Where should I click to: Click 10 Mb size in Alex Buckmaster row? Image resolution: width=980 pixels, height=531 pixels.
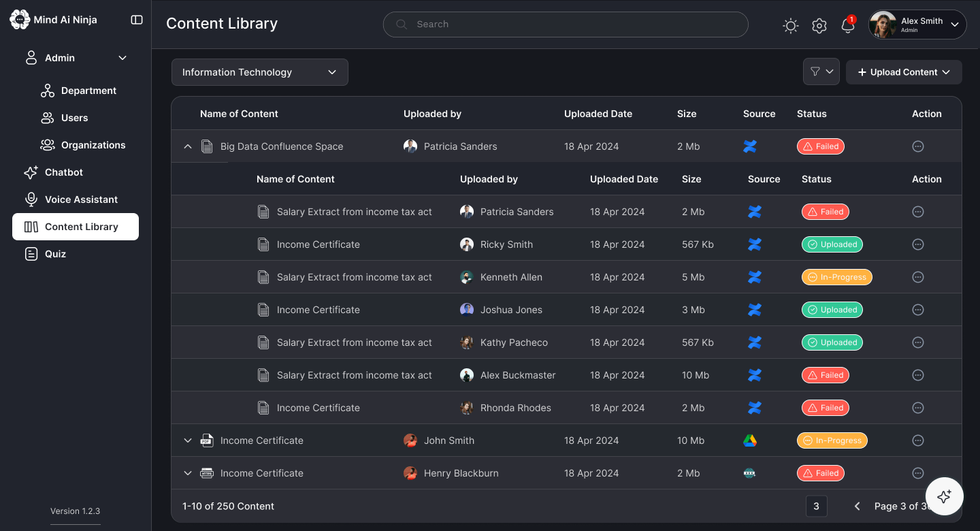(696, 375)
